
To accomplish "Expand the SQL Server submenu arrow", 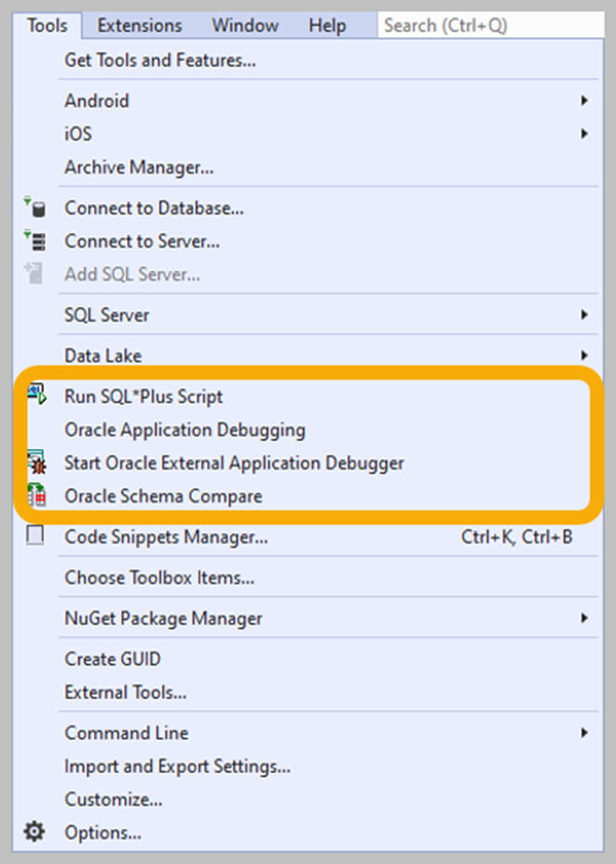I will (x=584, y=315).
